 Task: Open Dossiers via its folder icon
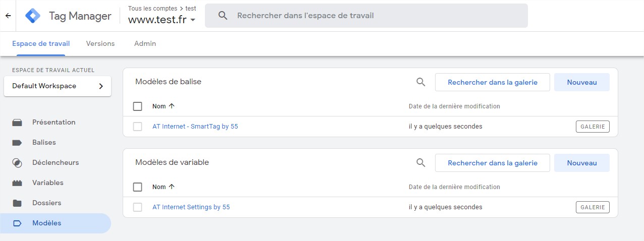[17, 203]
